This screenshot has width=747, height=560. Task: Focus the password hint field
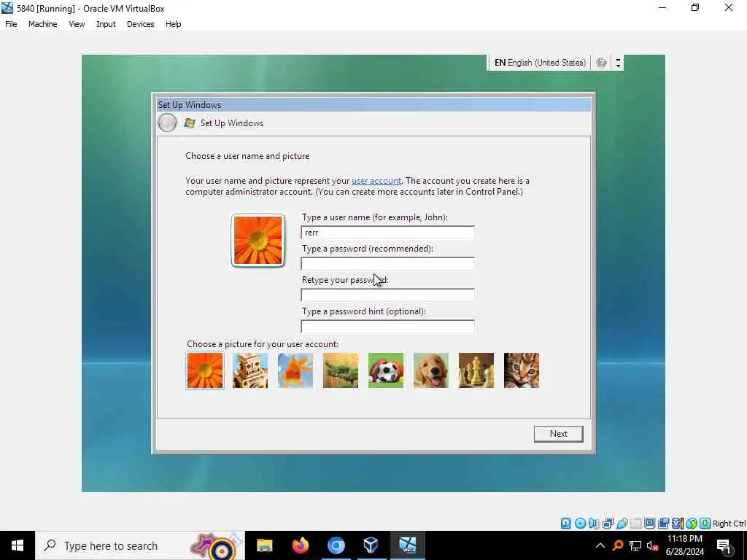(388, 327)
